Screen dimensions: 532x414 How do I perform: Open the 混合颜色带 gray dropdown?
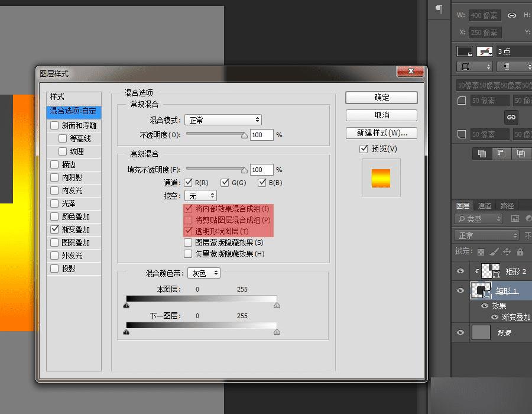pos(204,273)
